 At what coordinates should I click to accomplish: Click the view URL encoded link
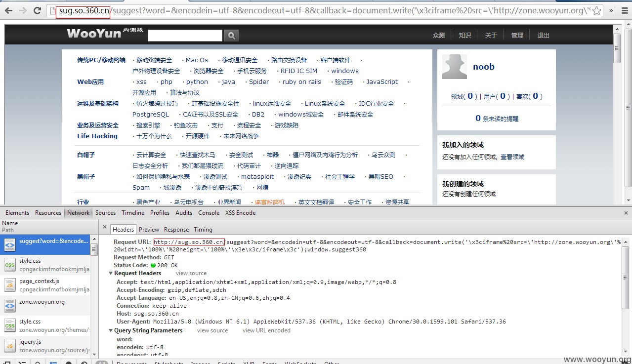point(266,330)
